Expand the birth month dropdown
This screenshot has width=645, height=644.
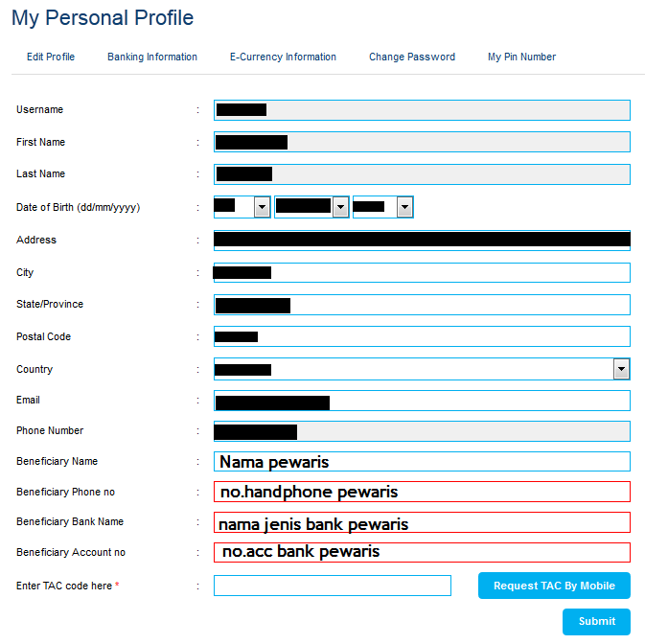point(311,207)
